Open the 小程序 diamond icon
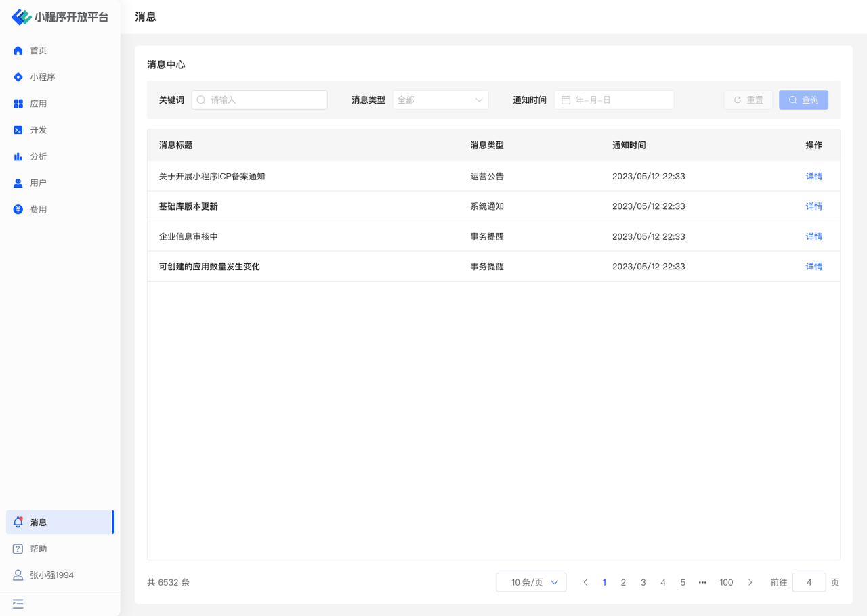 18,77
